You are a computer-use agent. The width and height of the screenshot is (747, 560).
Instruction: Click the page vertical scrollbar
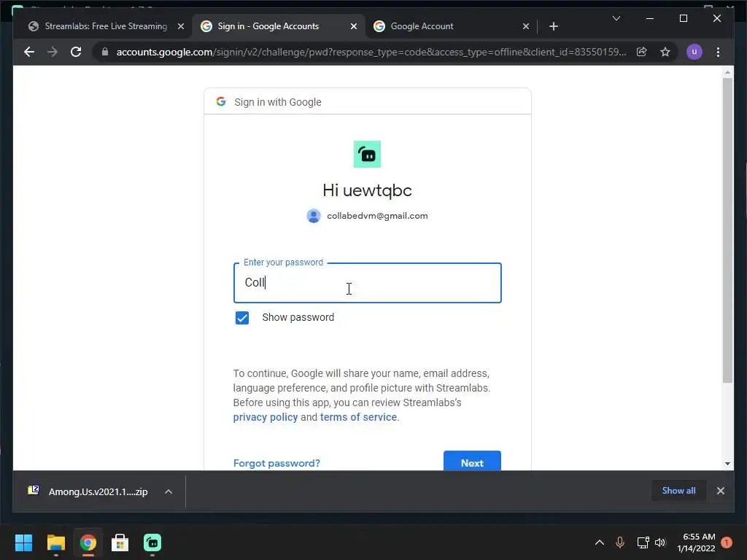click(x=727, y=230)
